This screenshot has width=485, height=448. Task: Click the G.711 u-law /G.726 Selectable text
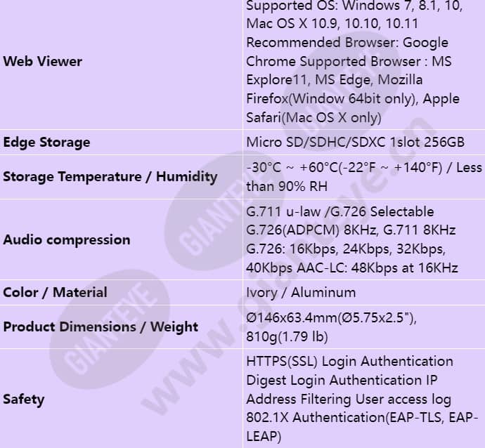coord(340,211)
